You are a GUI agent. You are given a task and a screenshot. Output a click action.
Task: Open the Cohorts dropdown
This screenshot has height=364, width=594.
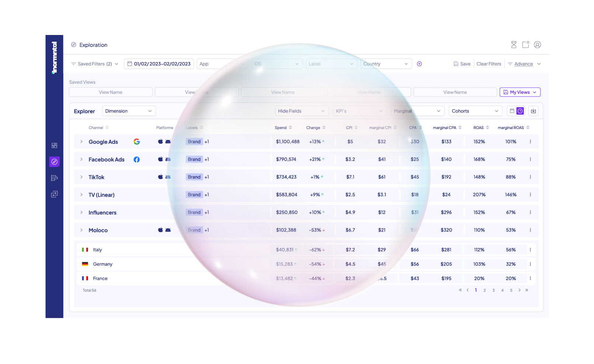[x=475, y=111]
